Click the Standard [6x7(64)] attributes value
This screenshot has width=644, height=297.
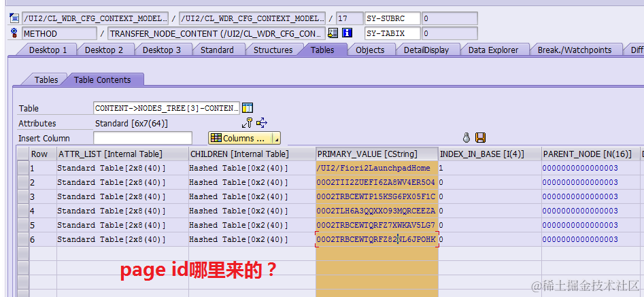[x=131, y=123]
